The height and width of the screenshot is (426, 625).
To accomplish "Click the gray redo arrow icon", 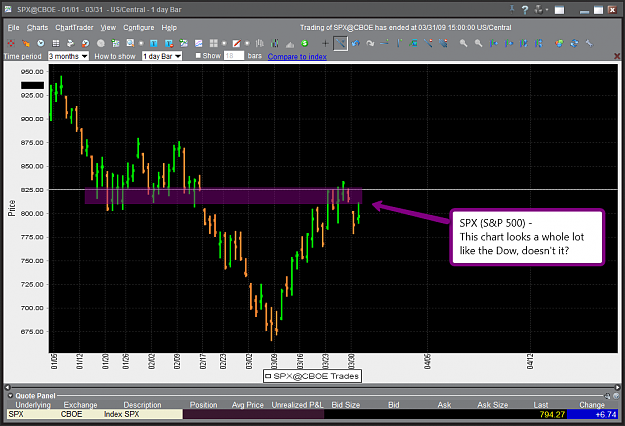I will [x=370, y=43].
